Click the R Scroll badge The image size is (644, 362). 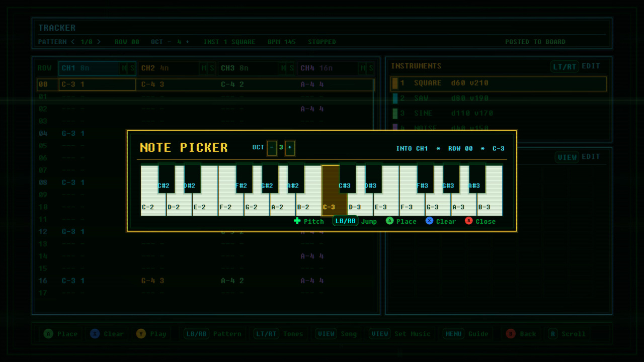[x=553, y=334]
